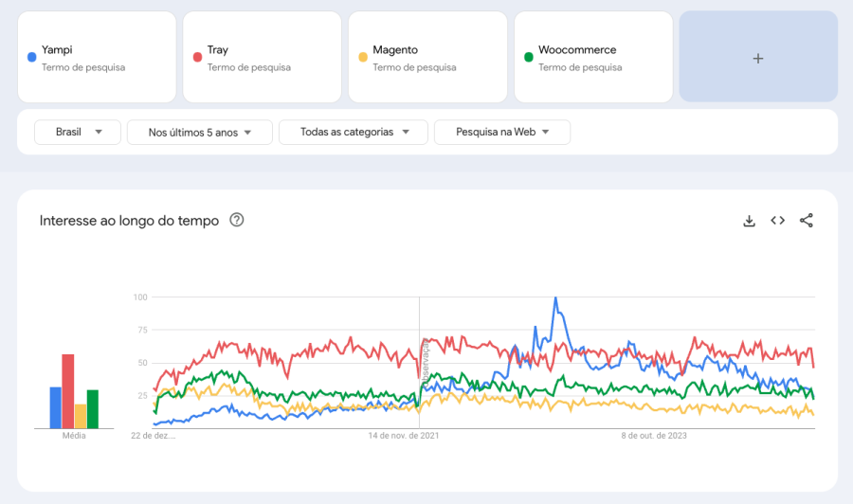Click the red Tray color dot

(197, 57)
